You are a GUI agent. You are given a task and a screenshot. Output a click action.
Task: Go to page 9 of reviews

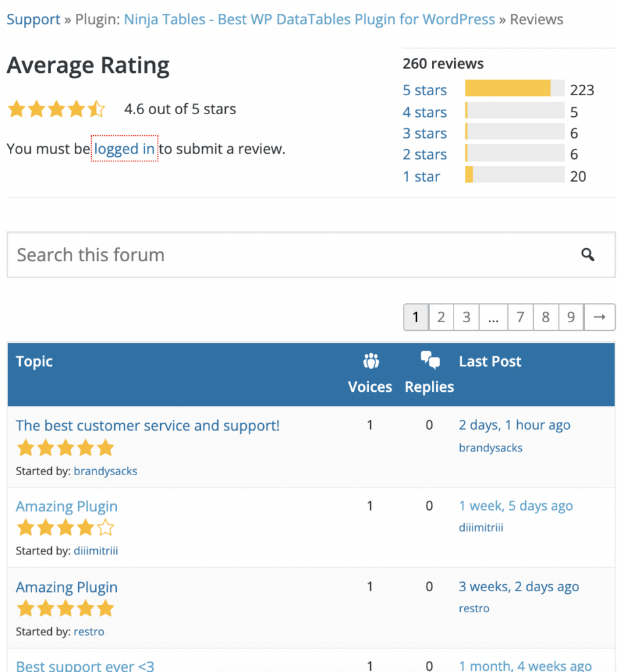[571, 317]
